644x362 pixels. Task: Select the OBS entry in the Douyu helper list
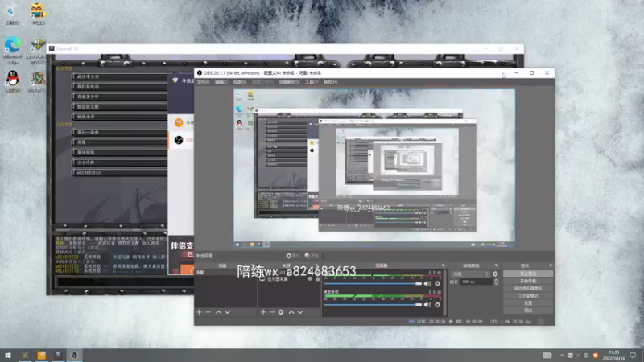click(x=181, y=140)
